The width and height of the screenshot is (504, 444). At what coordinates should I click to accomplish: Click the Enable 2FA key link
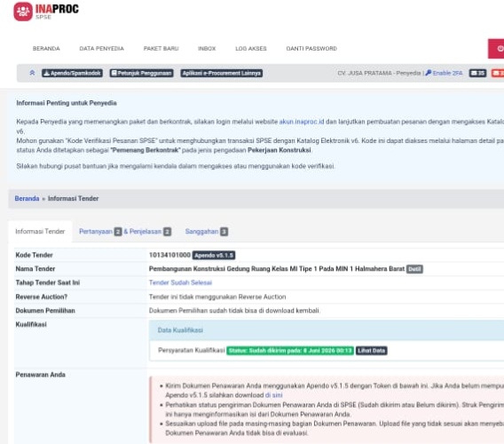[x=444, y=73]
